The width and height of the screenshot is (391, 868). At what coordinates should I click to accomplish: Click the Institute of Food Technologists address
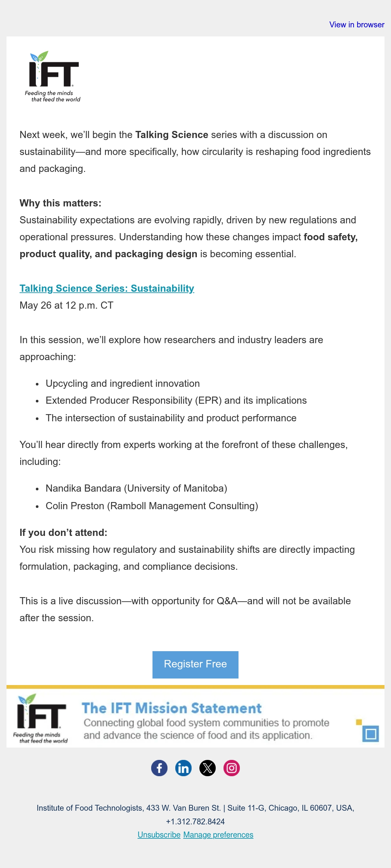pos(195,808)
